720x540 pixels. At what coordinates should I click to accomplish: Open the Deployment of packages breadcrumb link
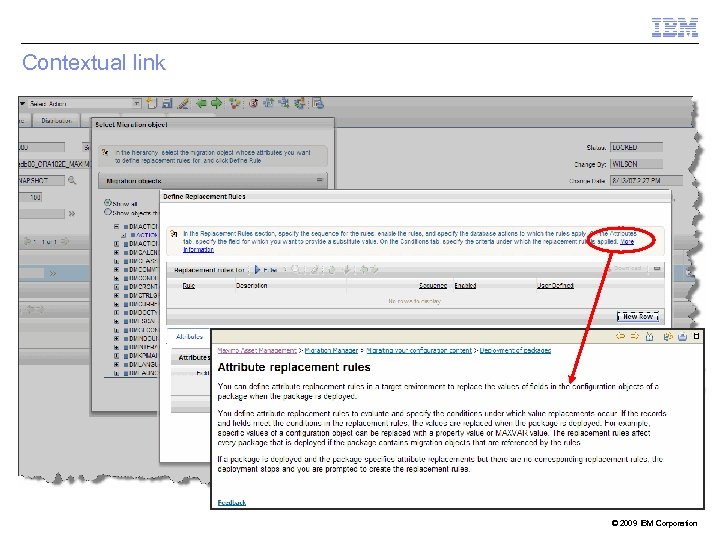[x=515, y=350]
